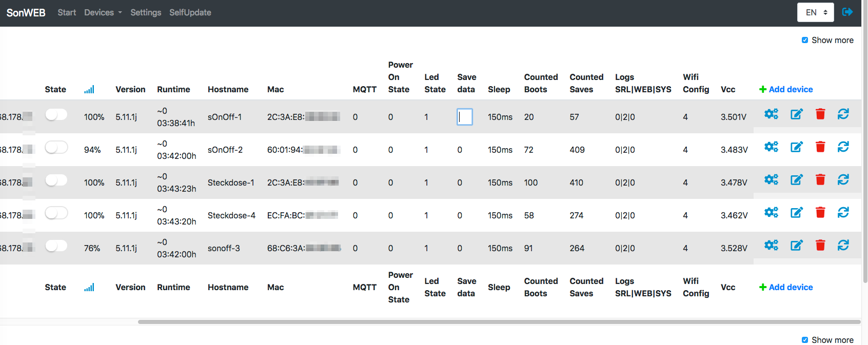Click the Save data input for sOnOff-1
Screen dimensions: 868x345
pos(465,117)
